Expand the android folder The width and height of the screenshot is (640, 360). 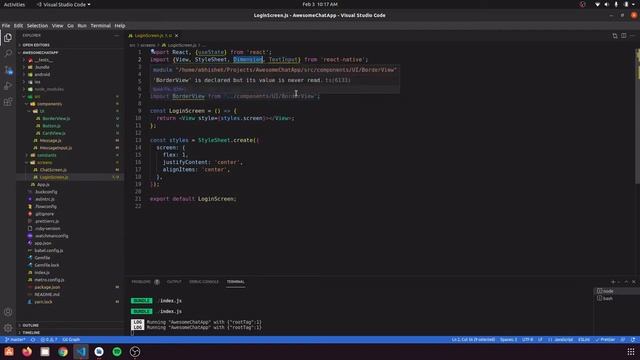pyautogui.click(x=42, y=75)
